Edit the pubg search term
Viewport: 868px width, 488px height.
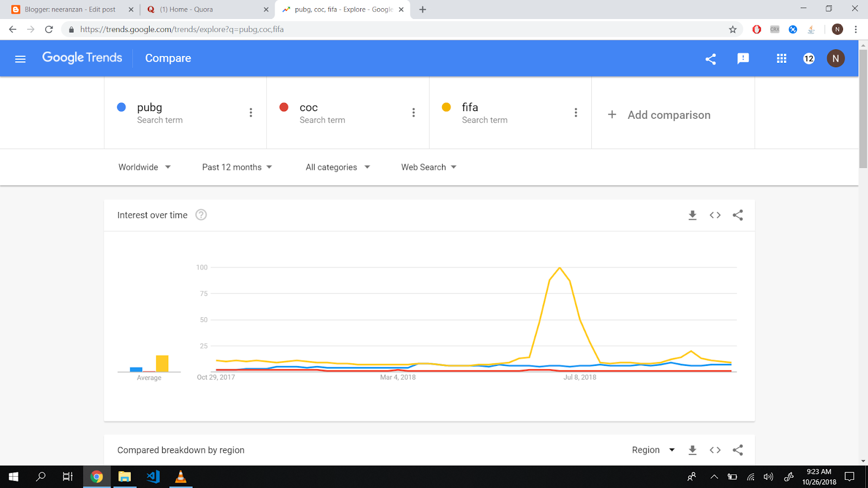pyautogui.click(x=150, y=107)
